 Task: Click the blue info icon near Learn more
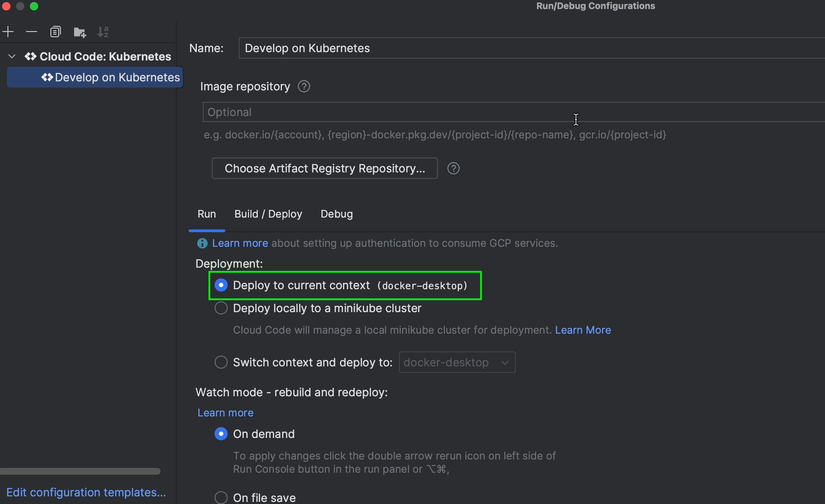pyautogui.click(x=202, y=243)
